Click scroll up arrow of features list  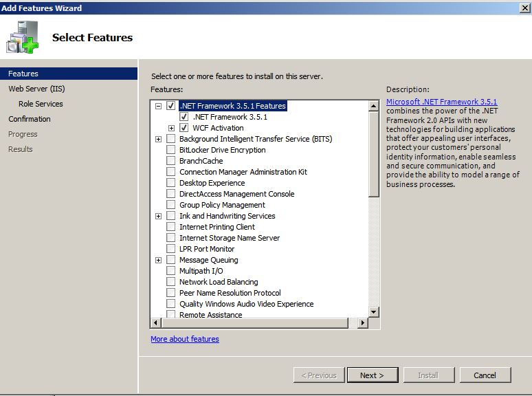(x=373, y=106)
